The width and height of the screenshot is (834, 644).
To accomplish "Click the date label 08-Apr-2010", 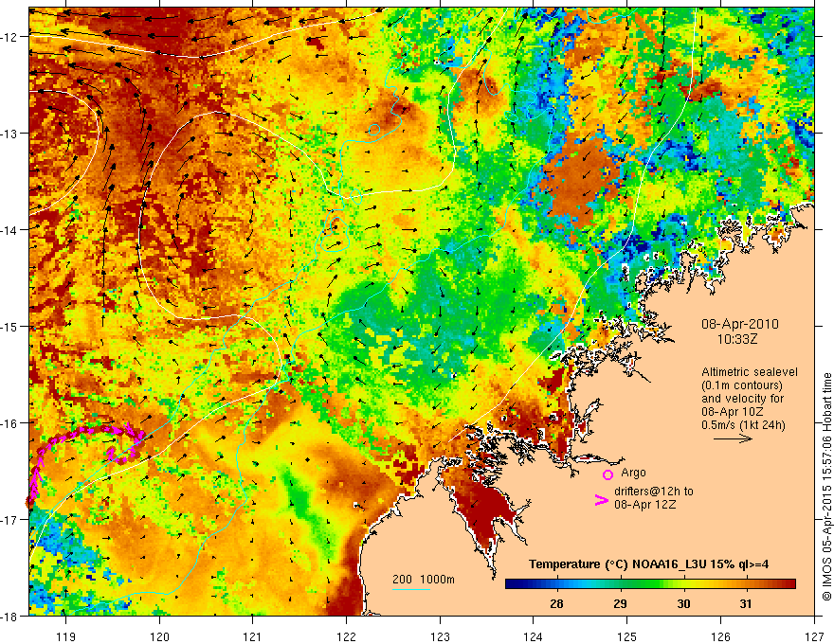I will tap(740, 324).
